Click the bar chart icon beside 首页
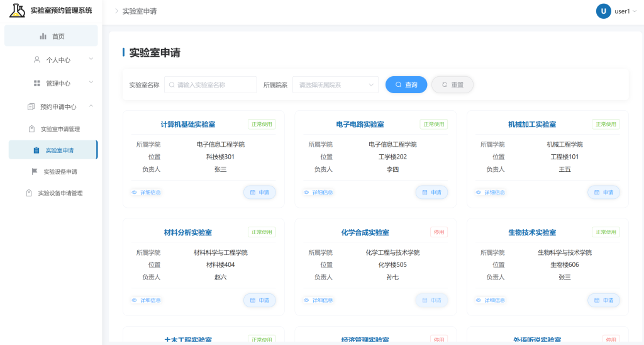Image resolution: width=644 pixels, height=345 pixels. (x=43, y=36)
